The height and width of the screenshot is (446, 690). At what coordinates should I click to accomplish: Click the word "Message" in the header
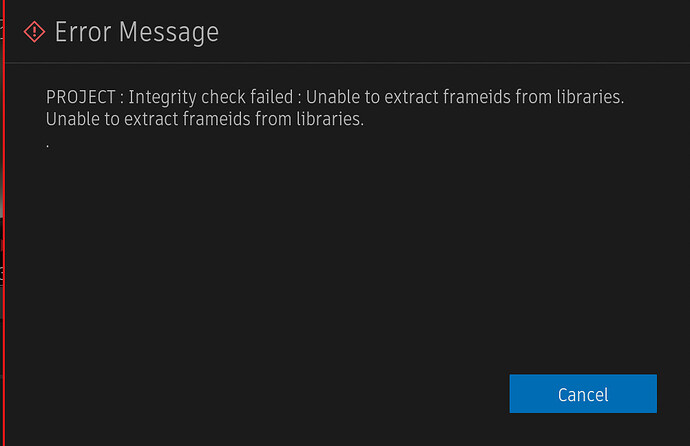pos(169,32)
